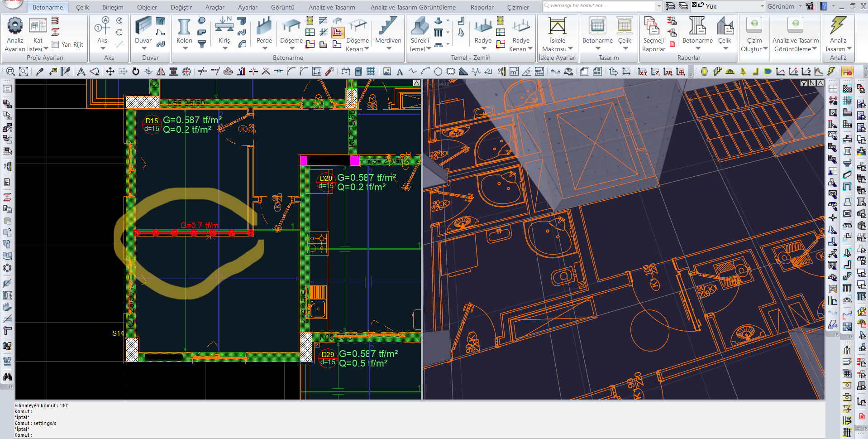868x439 pixels.
Task: Click the command search field
Action: 598,6
